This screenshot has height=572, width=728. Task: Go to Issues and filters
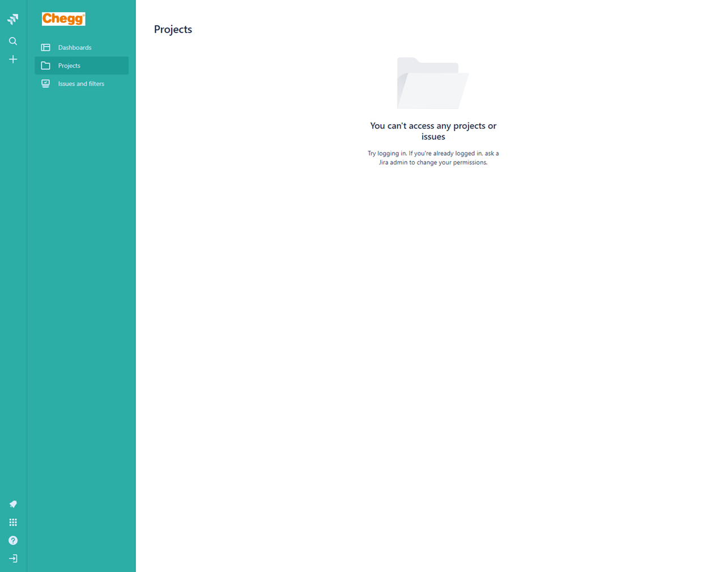click(82, 84)
